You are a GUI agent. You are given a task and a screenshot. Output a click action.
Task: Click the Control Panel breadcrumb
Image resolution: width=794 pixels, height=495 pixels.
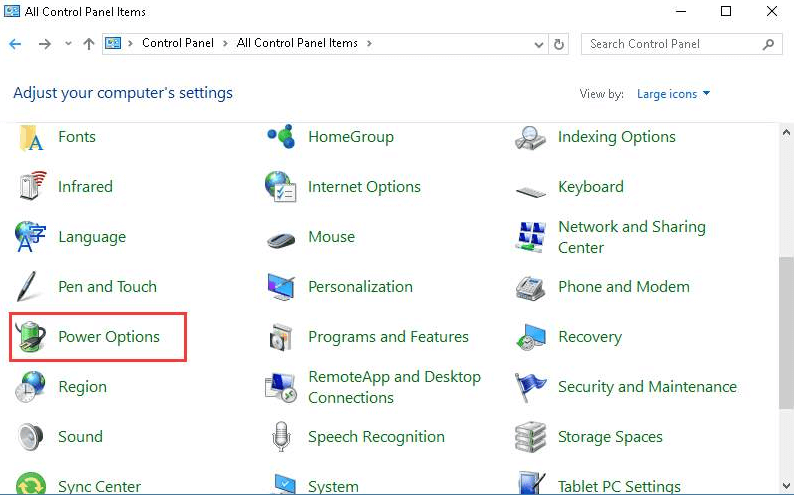click(x=178, y=43)
